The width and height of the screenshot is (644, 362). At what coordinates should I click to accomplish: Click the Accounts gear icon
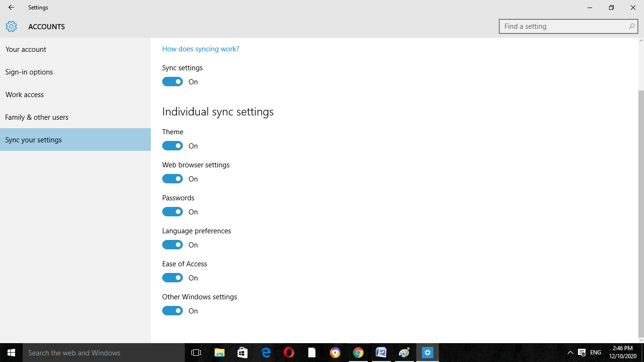point(11,26)
